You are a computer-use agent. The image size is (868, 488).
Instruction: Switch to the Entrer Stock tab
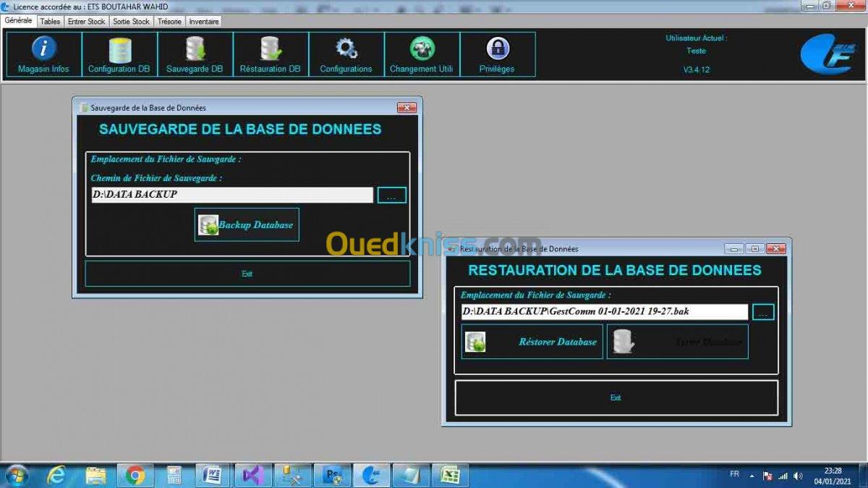pyautogui.click(x=86, y=22)
